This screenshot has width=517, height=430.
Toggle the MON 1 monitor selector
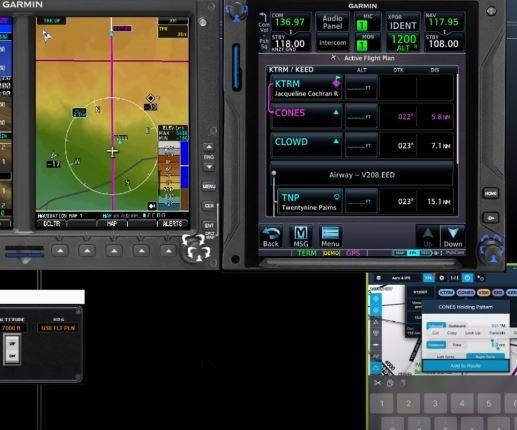coord(362,45)
